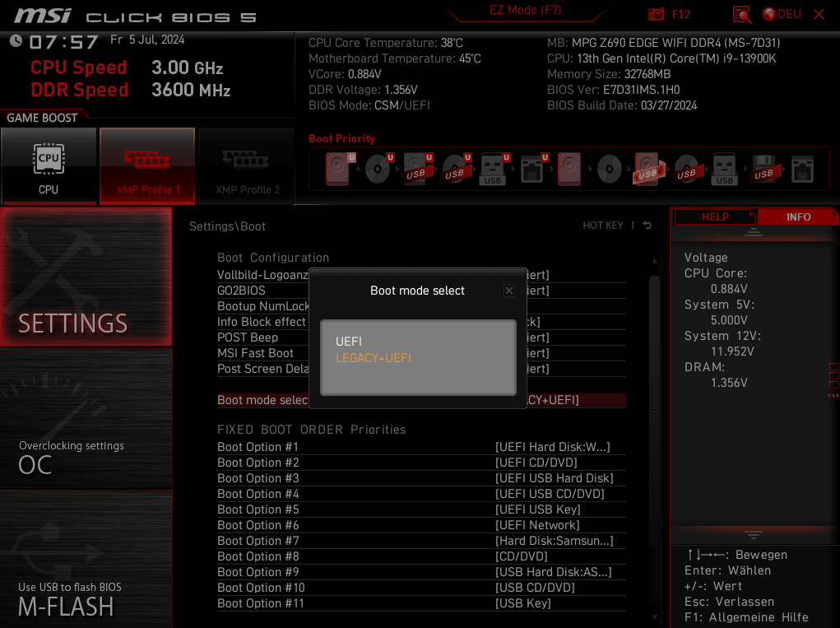Toggle XMP Profile 1

[147, 165]
